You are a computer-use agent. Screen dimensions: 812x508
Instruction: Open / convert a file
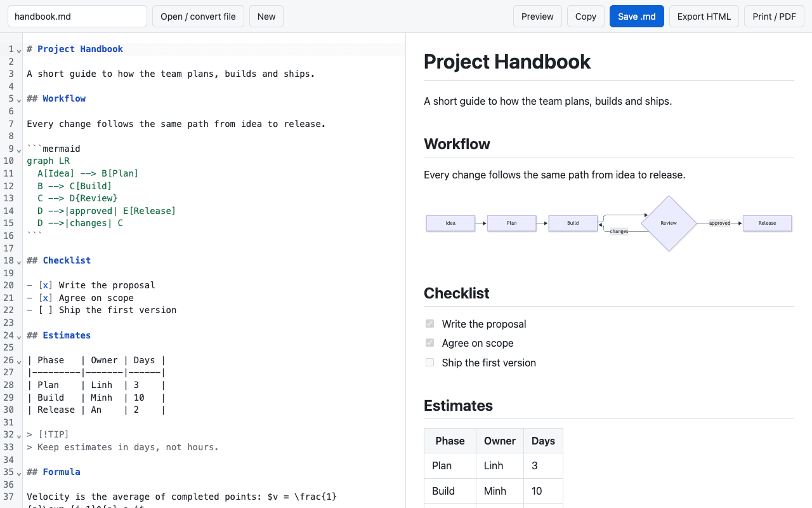click(198, 17)
